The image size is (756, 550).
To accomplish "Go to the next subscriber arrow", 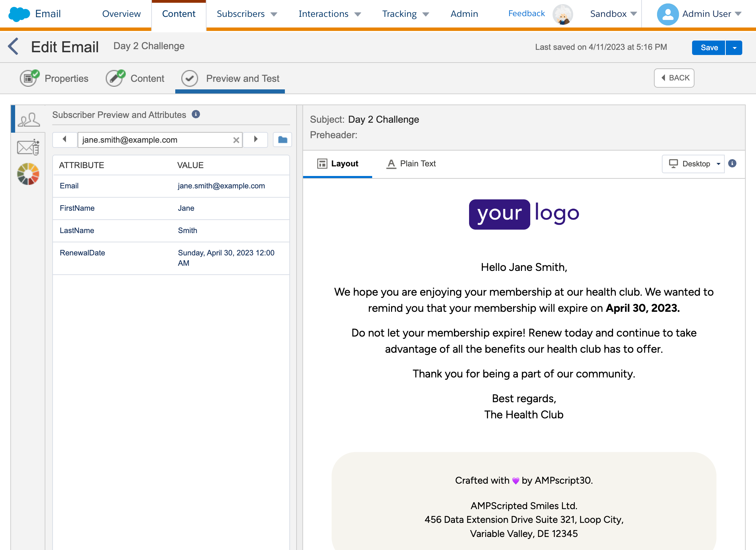I will (255, 140).
